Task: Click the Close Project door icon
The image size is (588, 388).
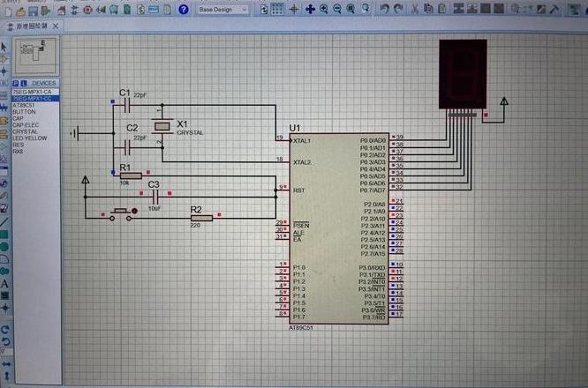Action: (46, 11)
